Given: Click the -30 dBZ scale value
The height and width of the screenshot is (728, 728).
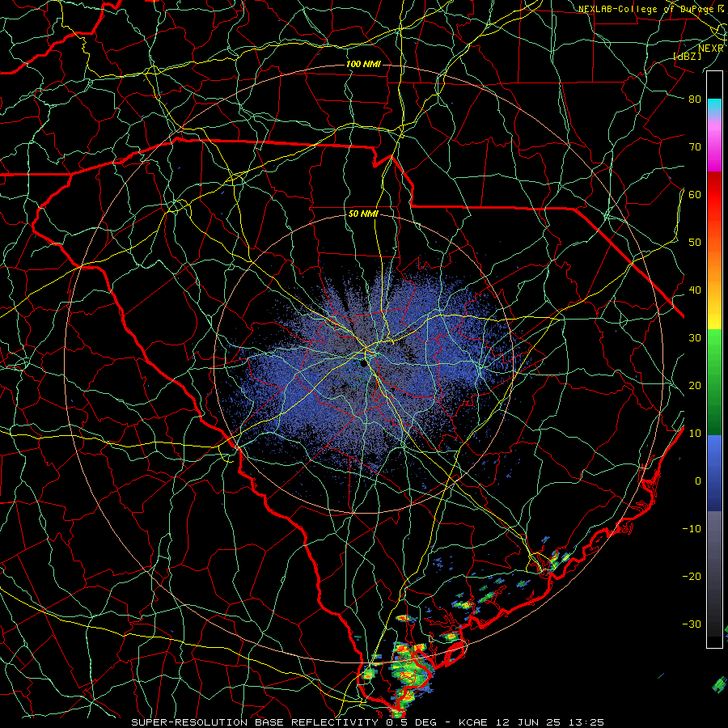Looking at the screenshot, I should 692,624.
